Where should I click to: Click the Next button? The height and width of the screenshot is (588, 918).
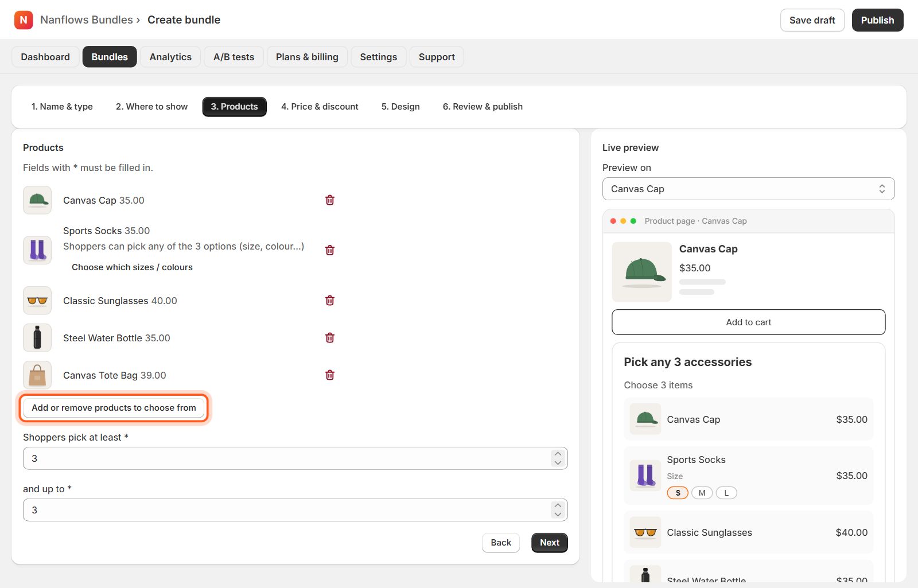point(549,543)
